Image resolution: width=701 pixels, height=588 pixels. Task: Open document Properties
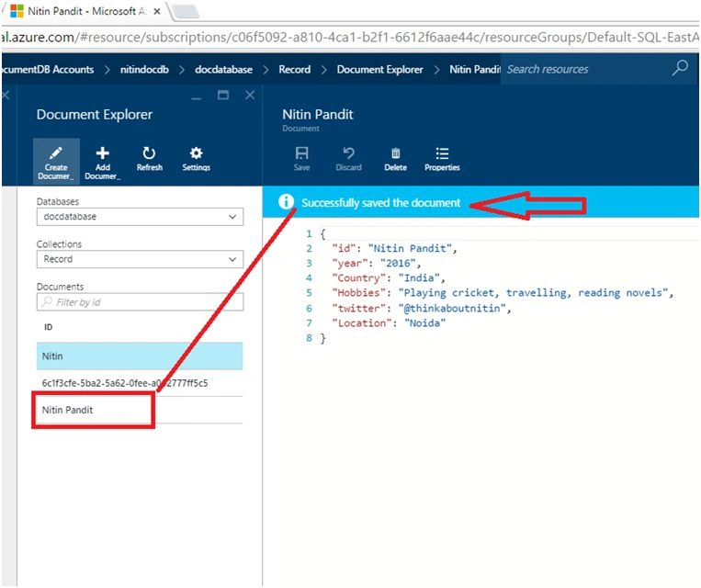pos(442,159)
